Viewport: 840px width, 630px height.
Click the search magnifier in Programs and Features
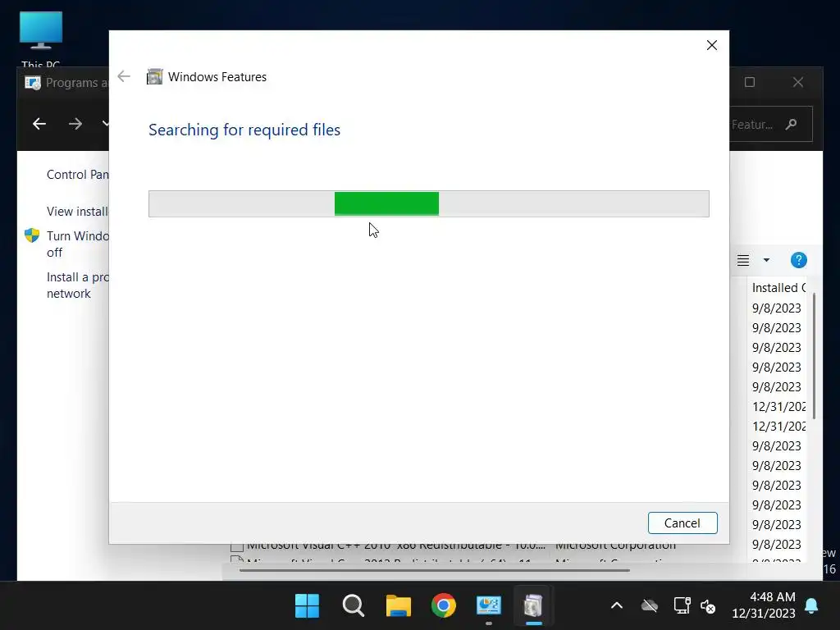(x=792, y=125)
